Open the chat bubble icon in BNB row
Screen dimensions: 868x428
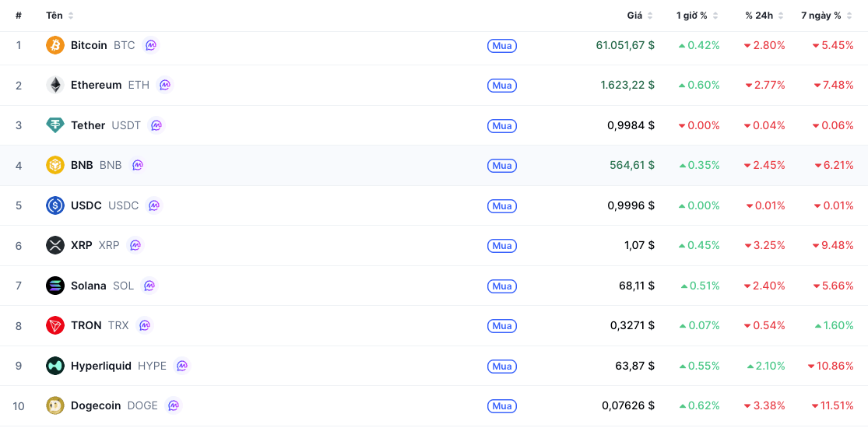(x=137, y=165)
